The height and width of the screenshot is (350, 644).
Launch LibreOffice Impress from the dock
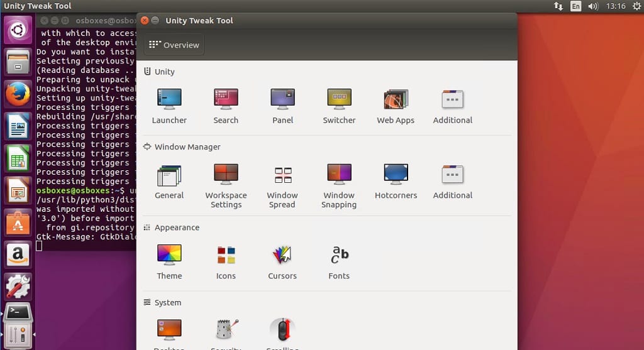click(18, 190)
